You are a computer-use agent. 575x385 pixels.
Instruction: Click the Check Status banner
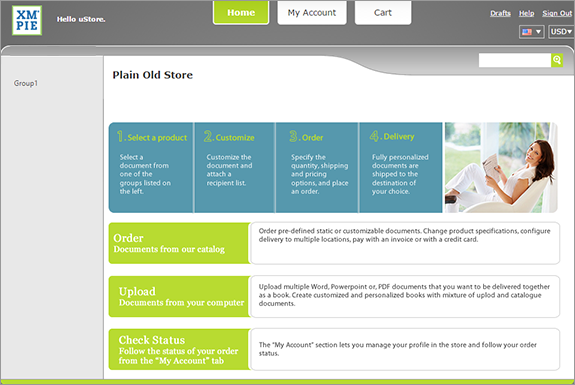click(179, 349)
